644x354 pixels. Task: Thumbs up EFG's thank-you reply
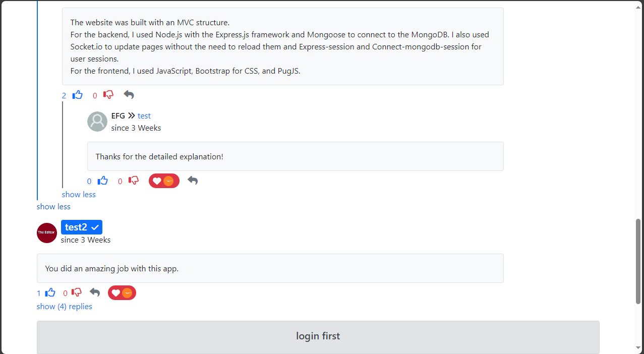pos(102,181)
